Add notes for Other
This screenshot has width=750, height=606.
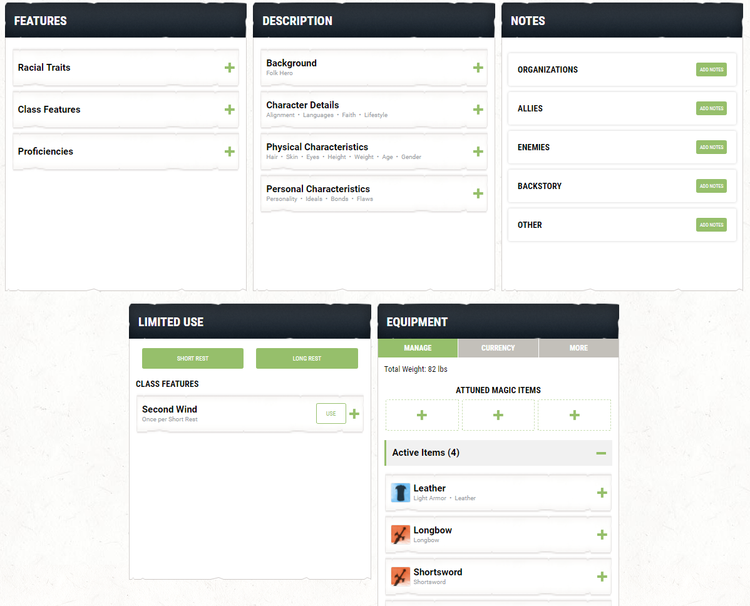point(711,224)
